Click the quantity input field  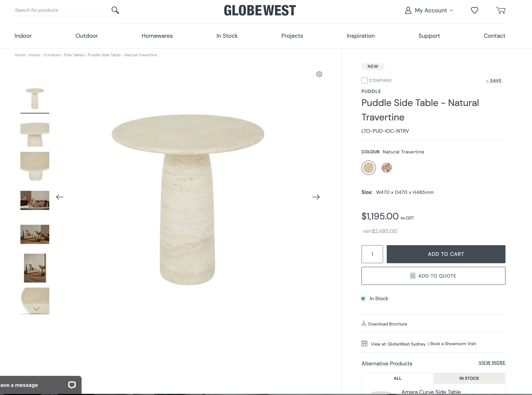[x=372, y=254]
